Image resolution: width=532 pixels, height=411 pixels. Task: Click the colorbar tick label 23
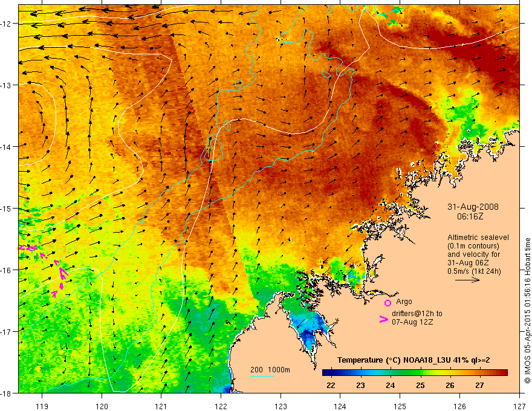coord(360,385)
